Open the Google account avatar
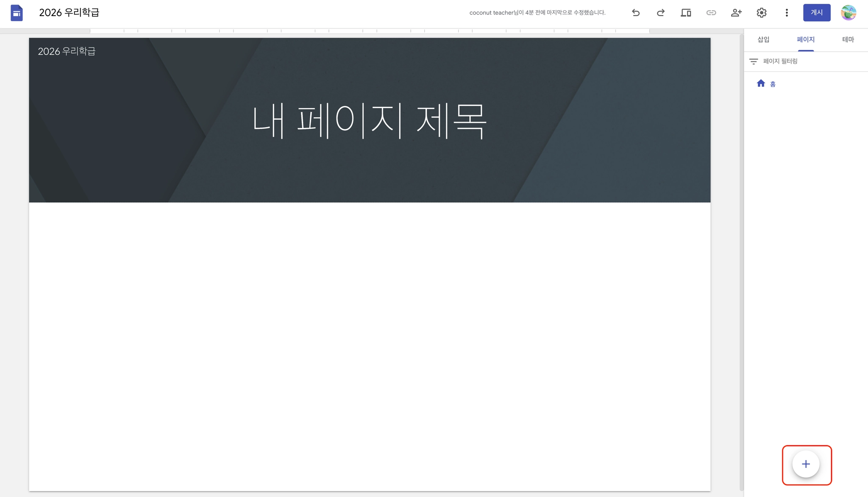The width and height of the screenshot is (868, 497). click(848, 13)
